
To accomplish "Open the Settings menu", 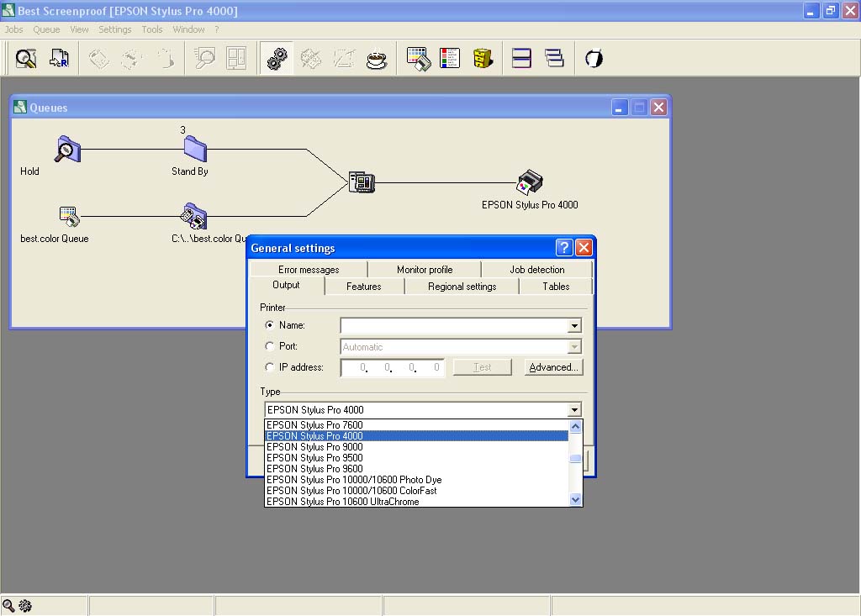I will 114,29.
